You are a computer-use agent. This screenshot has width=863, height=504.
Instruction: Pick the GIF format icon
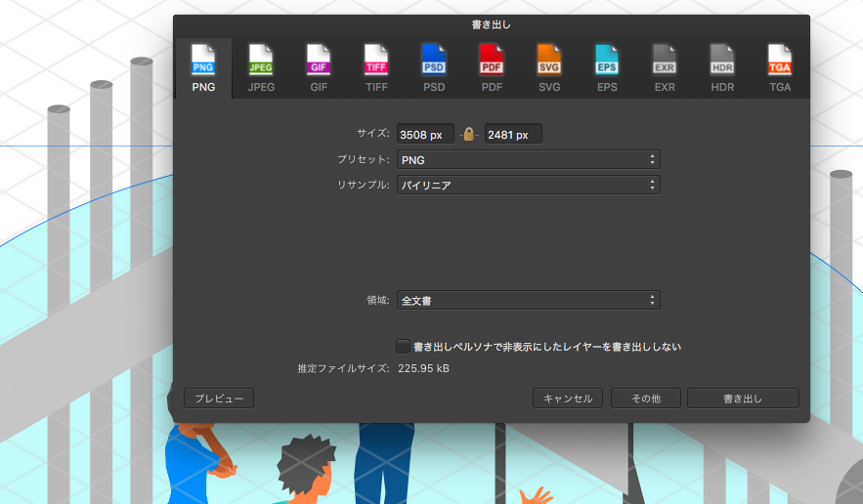(x=319, y=68)
